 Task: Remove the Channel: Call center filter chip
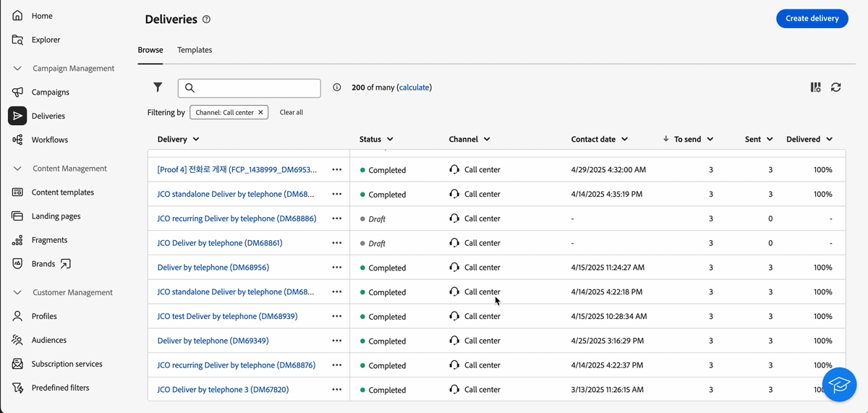click(x=260, y=113)
